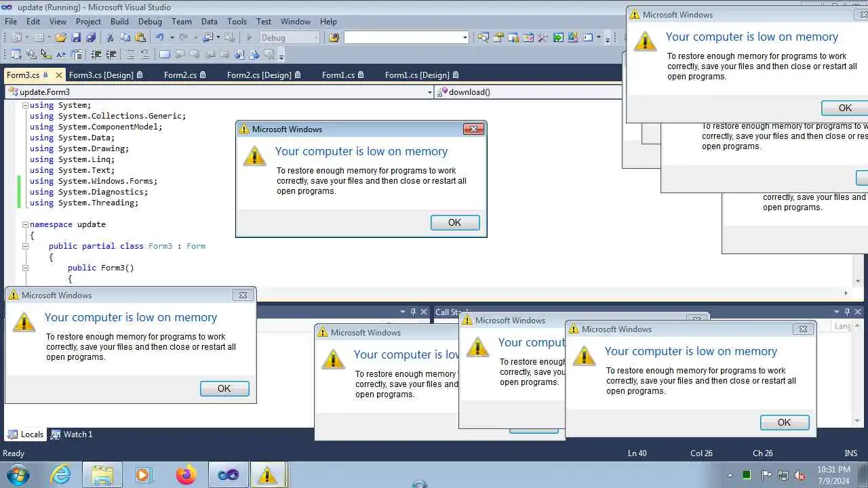Image resolution: width=868 pixels, height=488 pixels.
Task: Open the Tools menu
Action: point(237,22)
